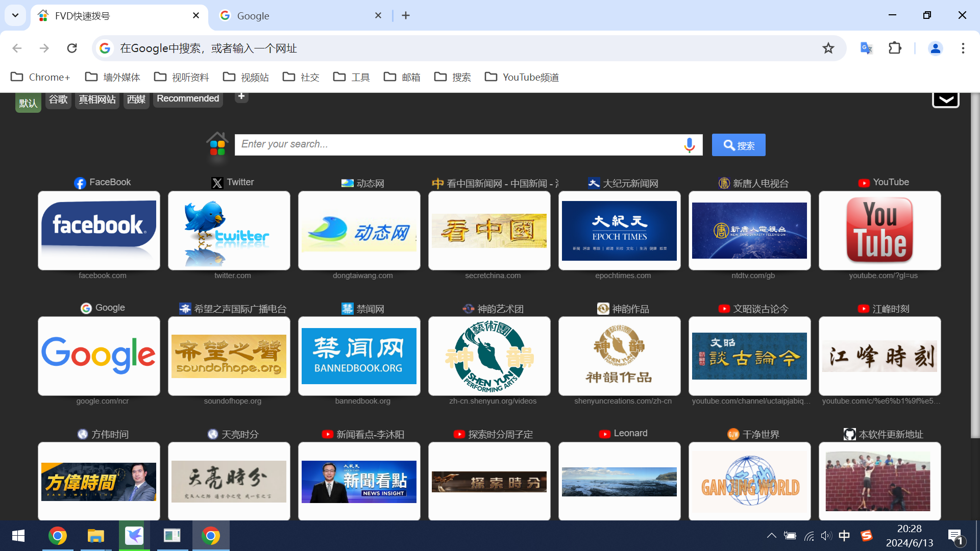980x551 pixels.
Task: Open the 禁闻网 bannedbook.org thumbnail
Action: click(x=359, y=356)
